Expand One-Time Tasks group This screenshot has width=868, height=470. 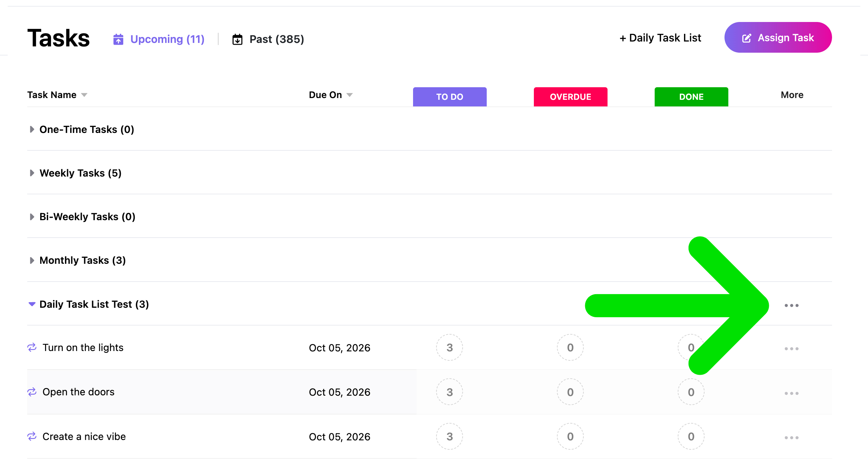point(32,129)
